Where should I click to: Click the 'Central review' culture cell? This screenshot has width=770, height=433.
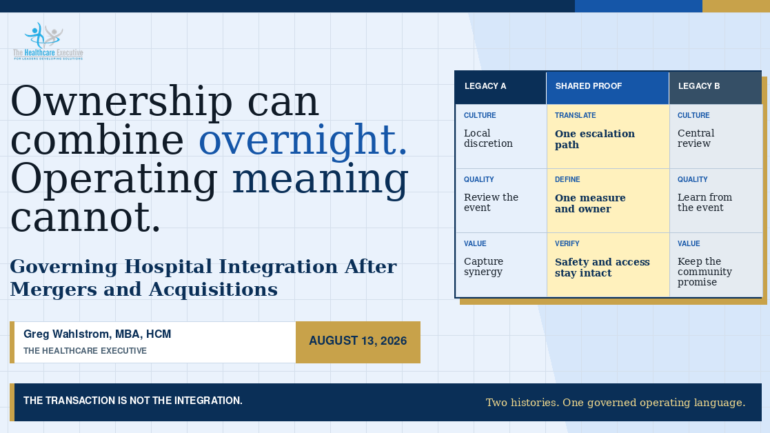tap(715, 136)
